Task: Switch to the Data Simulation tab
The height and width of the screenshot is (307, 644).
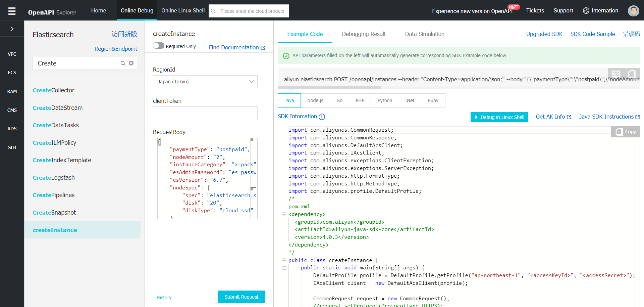Action: click(425, 34)
